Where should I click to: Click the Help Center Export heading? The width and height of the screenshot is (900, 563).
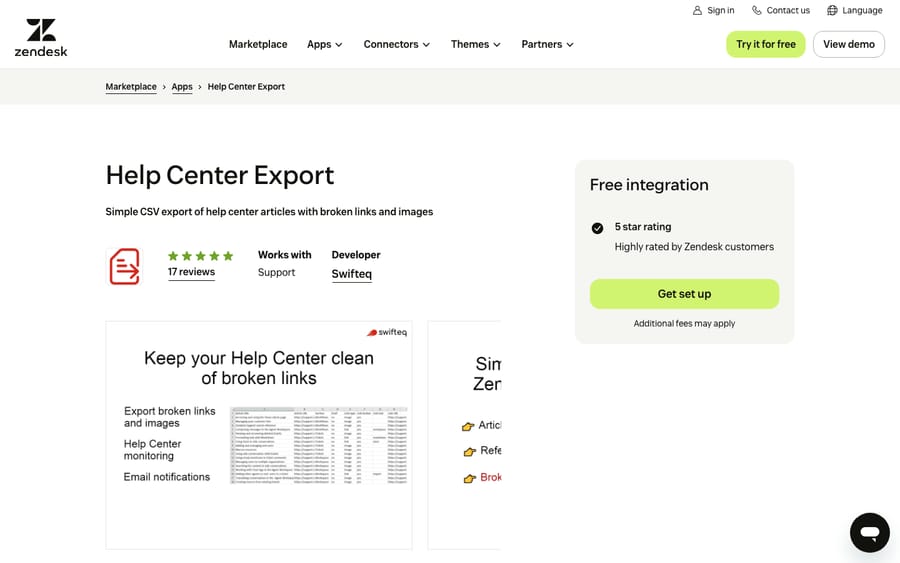(220, 175)
